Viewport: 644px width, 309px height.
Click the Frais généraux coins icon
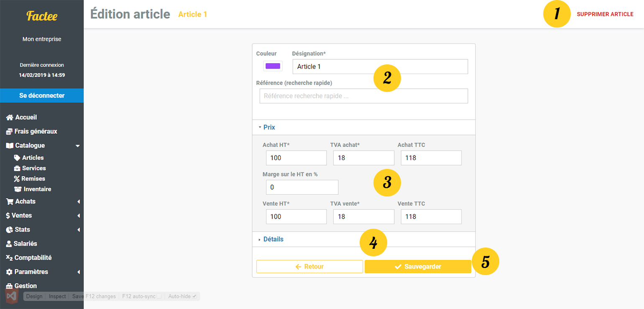click(9, 132)
